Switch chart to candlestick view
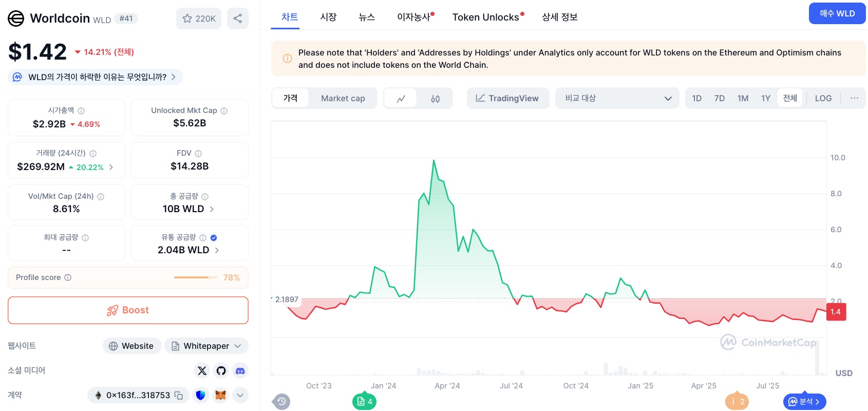 [x=435, y=99]
